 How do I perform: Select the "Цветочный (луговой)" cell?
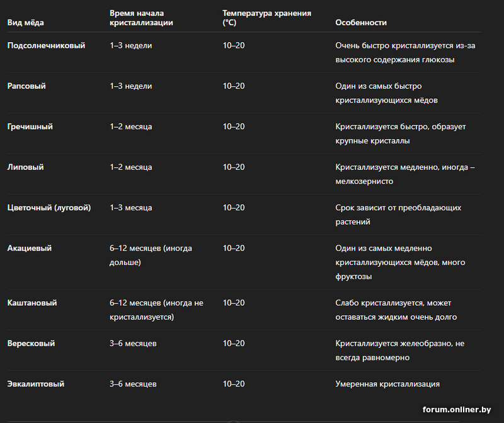[49, 208]
